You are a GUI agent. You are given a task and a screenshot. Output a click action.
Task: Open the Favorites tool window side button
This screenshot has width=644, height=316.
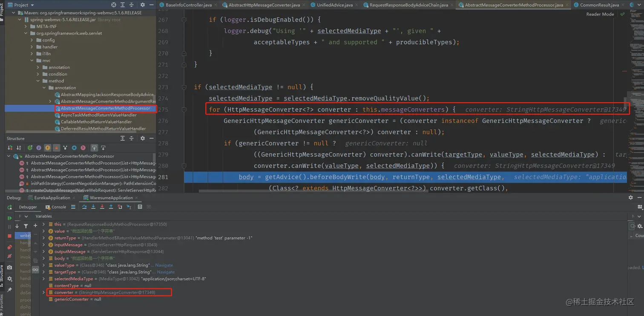point(2,304)
